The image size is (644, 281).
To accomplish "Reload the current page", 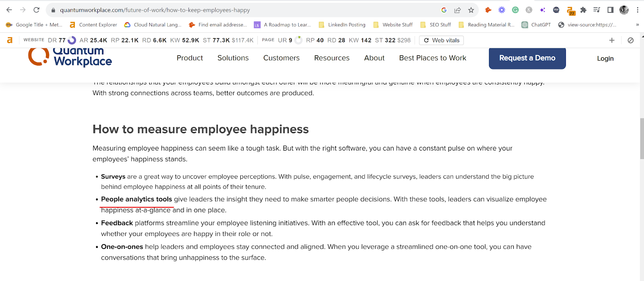I will pos(37,10).
